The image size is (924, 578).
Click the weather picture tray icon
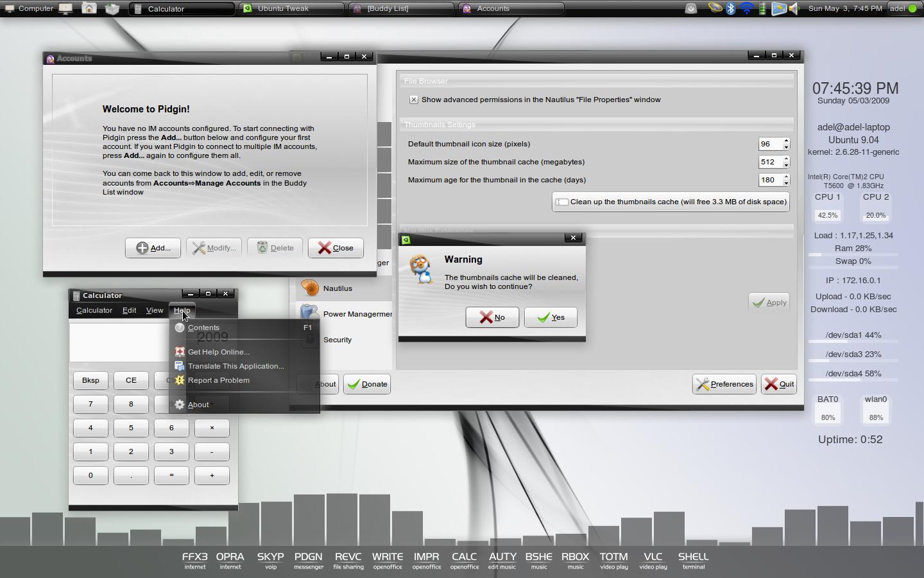[x=778, y=8]
